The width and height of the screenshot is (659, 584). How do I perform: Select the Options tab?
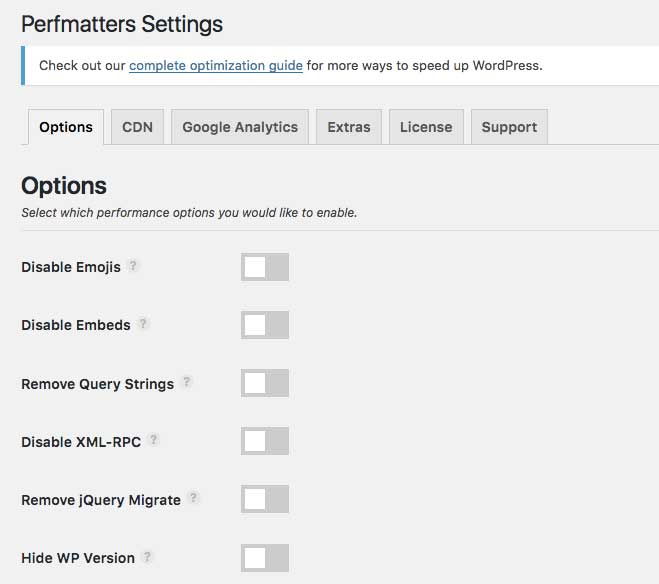[66, 127]
